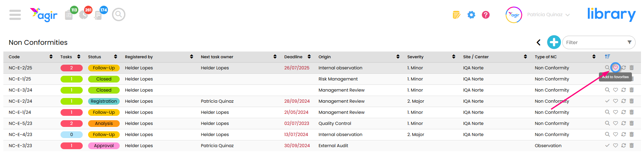
Task: Open the global search magnifier
Action: pos(119,14)
